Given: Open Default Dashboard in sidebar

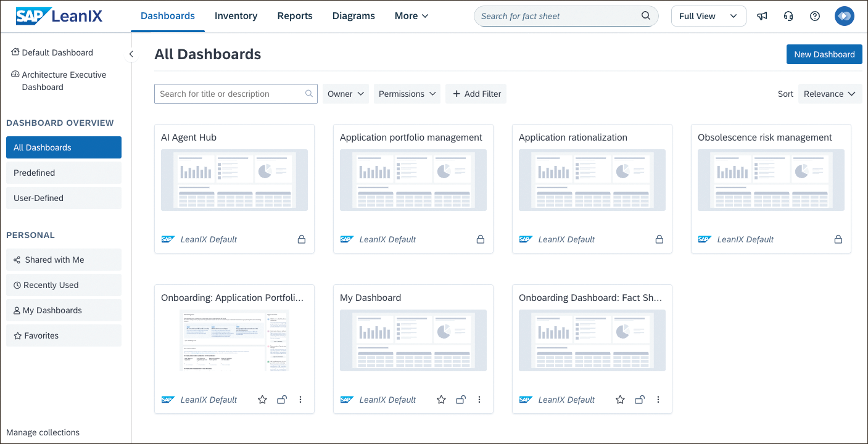Looking at the screenshot, I should [52, 52].
